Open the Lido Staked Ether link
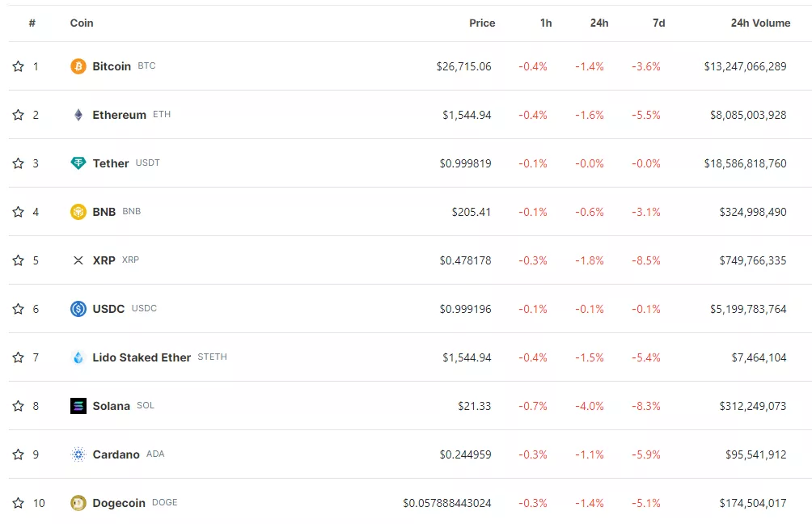812x524 pixels. [x=142, y=357]
